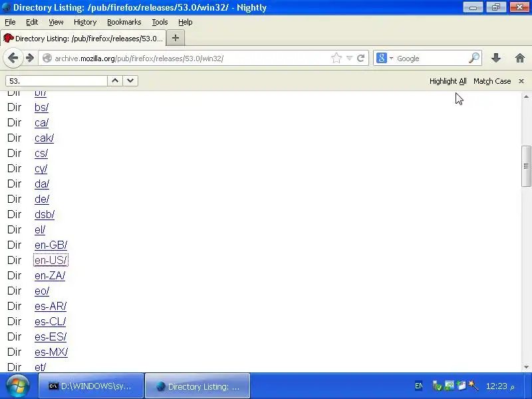Click the search magnifier icon
Image resolution: width=532 pixels, height=399 pixels.
coord(474,59)
